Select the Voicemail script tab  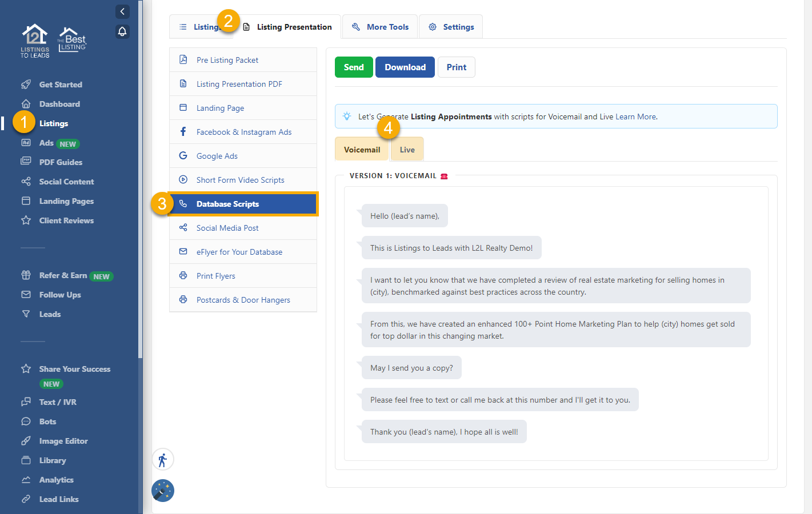tap(362, 150)
